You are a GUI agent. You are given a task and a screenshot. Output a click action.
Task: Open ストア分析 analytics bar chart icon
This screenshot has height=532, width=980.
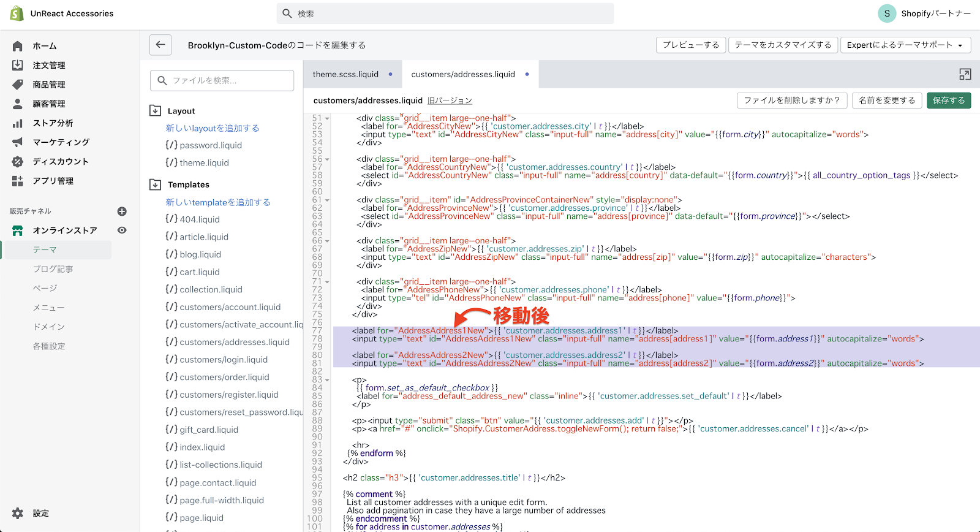click(x=18, y=123)
